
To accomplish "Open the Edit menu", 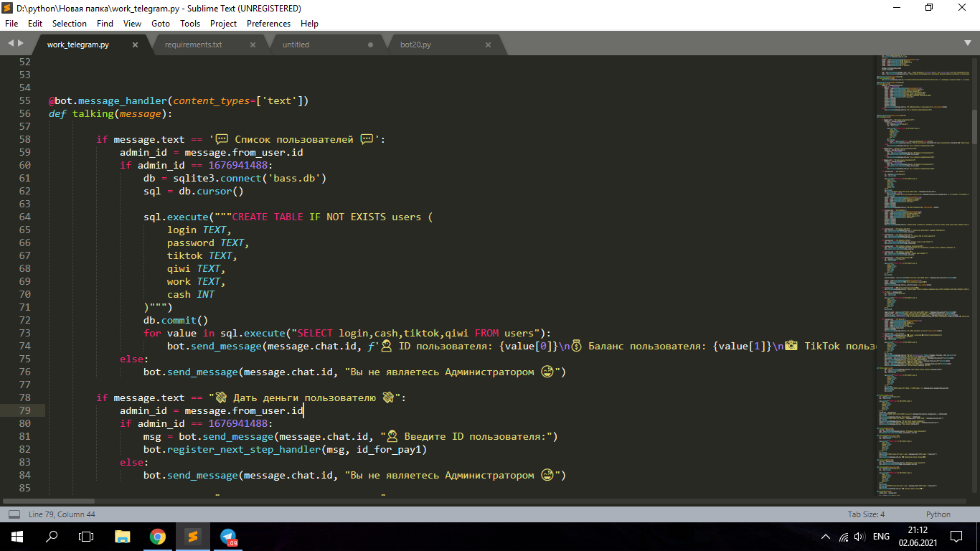I will pos(35,23).
